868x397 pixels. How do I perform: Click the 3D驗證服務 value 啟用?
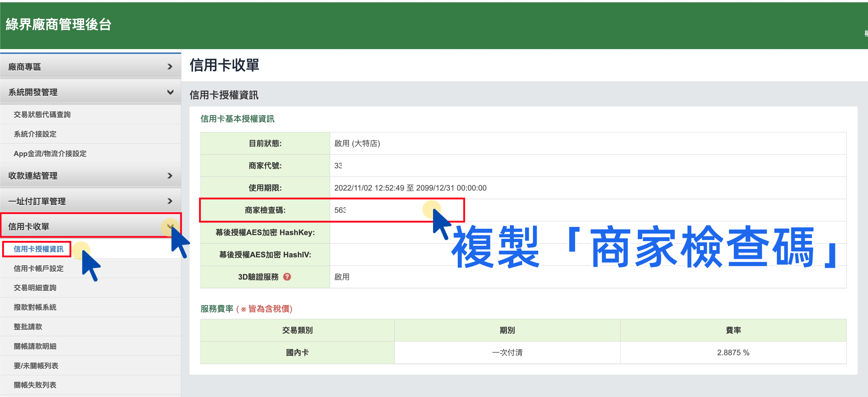tap(342, 277)
